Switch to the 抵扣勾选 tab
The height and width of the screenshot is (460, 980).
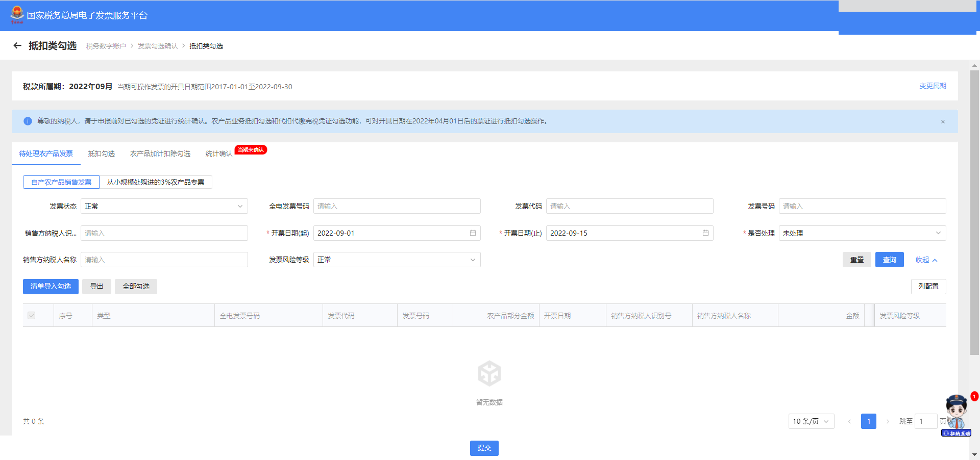[x=101, y=154]
